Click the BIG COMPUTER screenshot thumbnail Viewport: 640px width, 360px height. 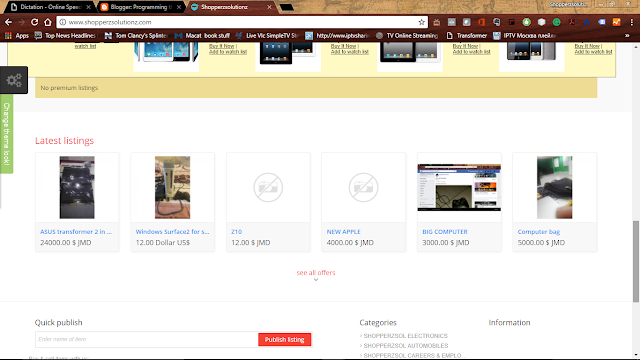click(x=459, y=188)
